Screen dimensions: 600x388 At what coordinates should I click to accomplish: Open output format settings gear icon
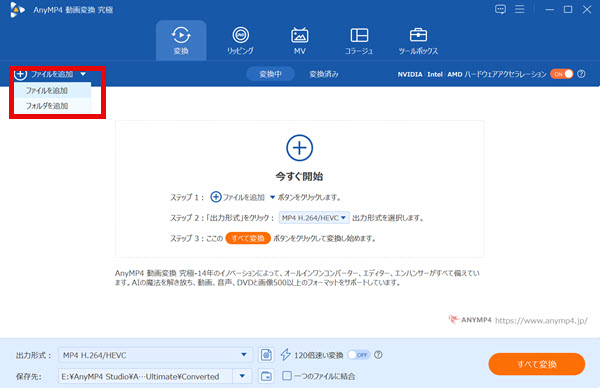pos(266,355)
